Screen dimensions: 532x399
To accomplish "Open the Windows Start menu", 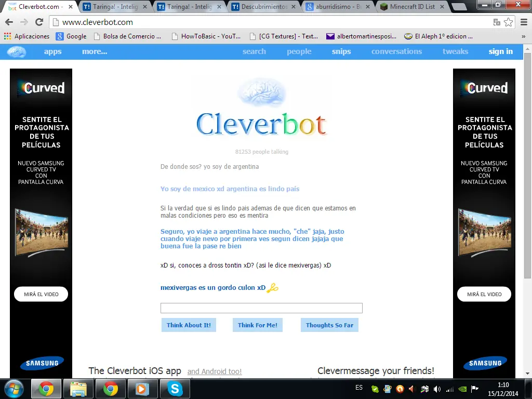I will [x=14, y=389].
